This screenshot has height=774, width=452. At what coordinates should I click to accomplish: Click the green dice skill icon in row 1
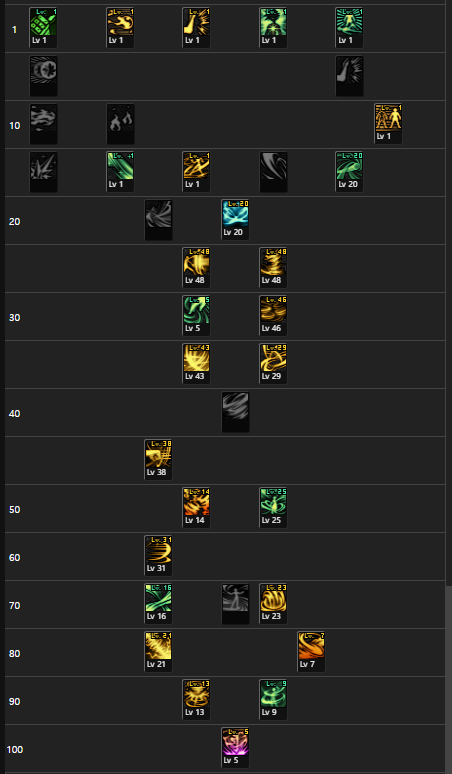[43, 28]
